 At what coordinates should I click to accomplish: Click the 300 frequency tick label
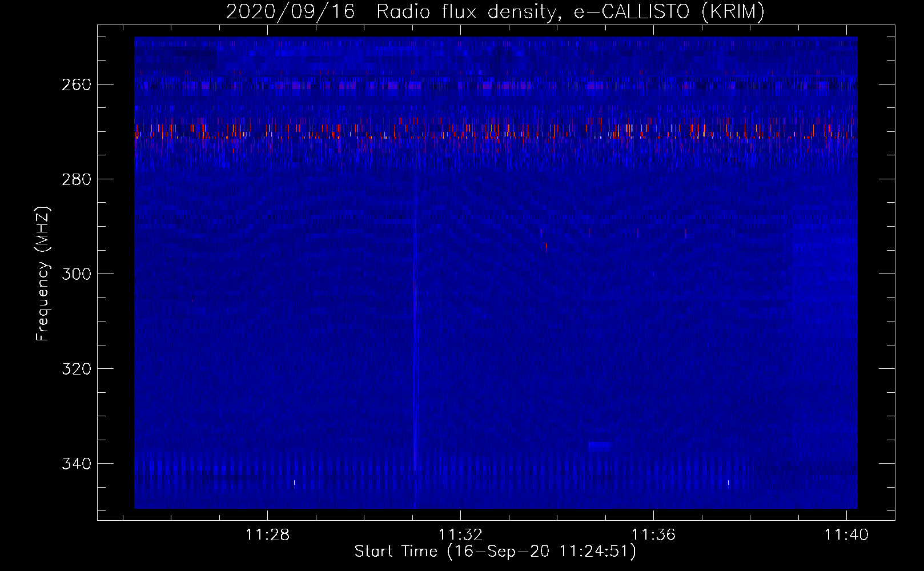pos(77,274)
